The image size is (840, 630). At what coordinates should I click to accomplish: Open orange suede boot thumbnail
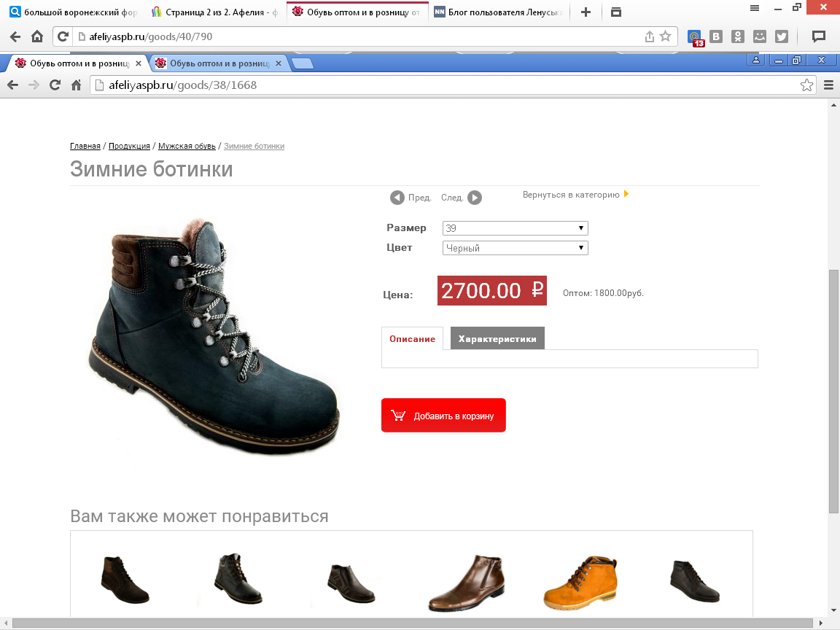pyautogui.click(x=580, y=583)
